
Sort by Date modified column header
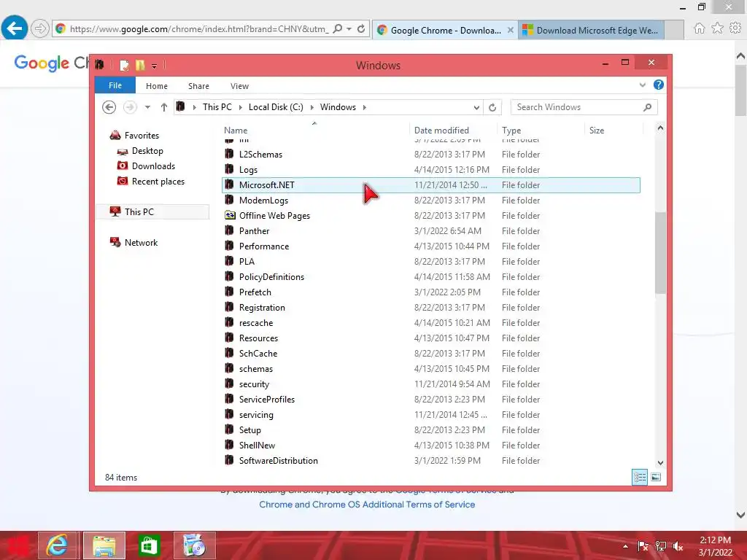[452, 131]
